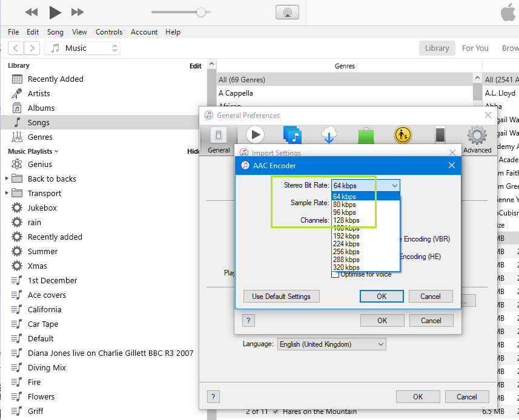The image size is (519, 420).
Task: Select the A Cappella genre
Action: tap(345, 93)
